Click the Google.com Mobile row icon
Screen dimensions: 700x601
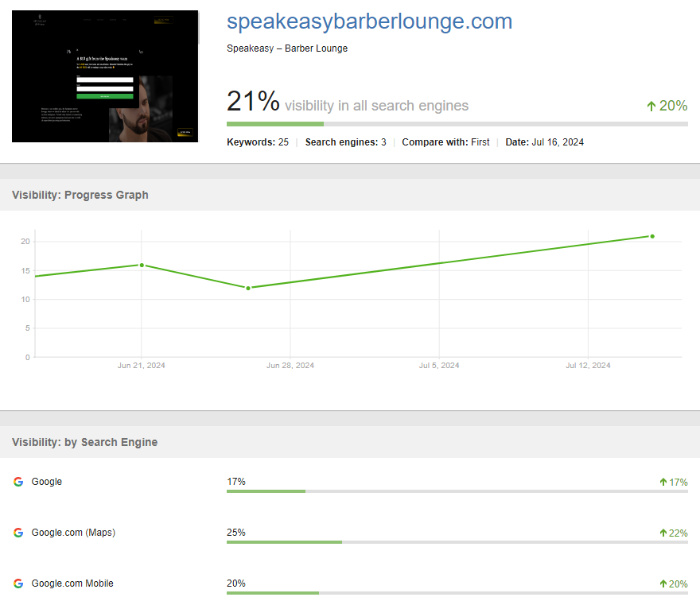[x=18, y=584]
